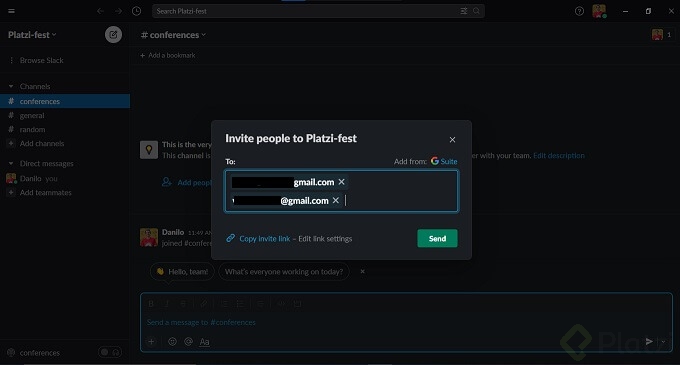Open Browse Slack
The height and width of the screenshot is (365, 680).
click(42, 60)
